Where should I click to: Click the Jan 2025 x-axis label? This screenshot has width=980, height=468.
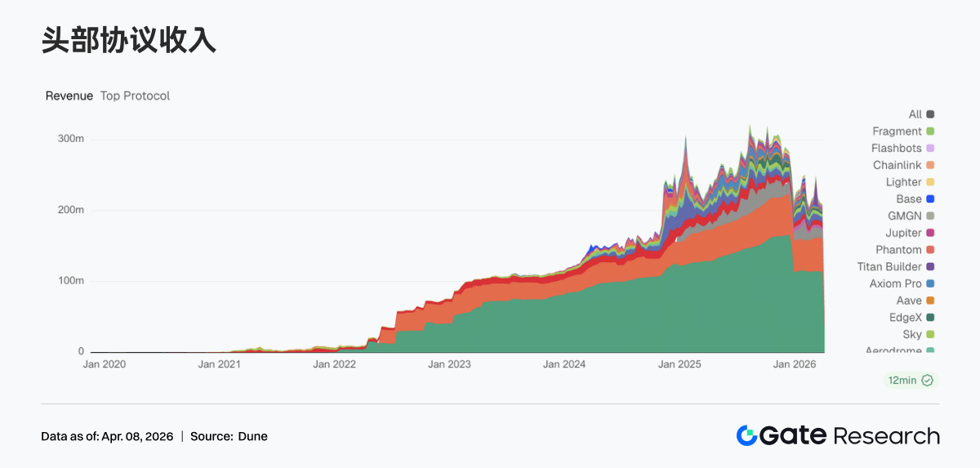[x=678, y=365]
